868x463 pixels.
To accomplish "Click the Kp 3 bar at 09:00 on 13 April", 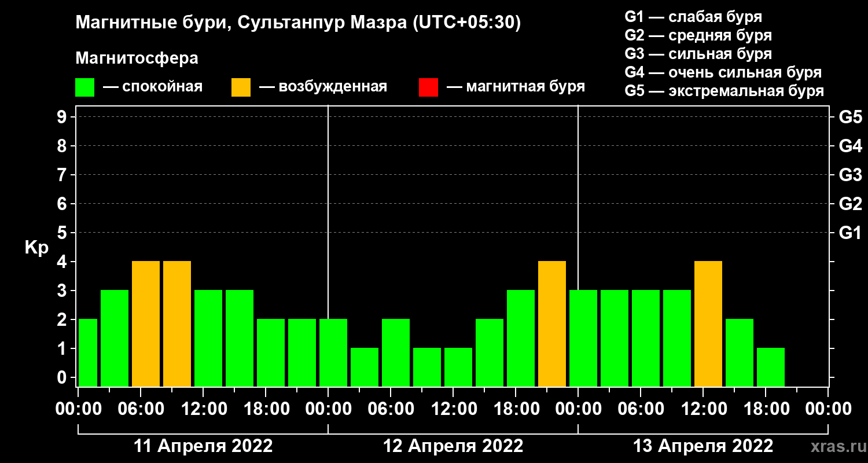I will (x=677, y=339).
